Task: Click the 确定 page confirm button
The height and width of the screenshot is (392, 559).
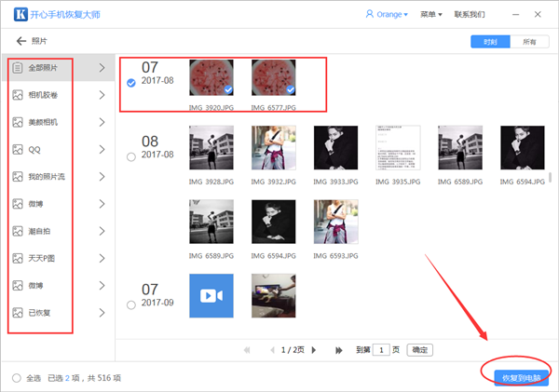Action: [420, 350]
